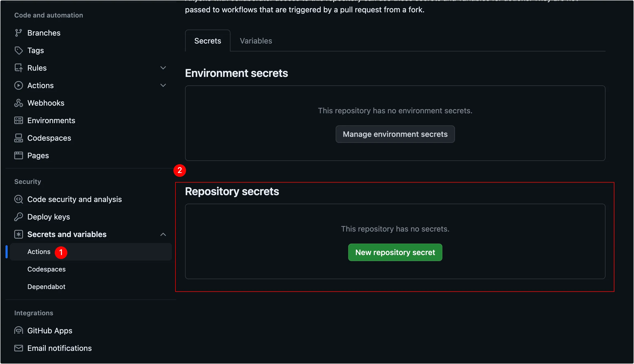
Task: Click the Codespaces icon under Code and automation
Action: (x=18, y=138)
